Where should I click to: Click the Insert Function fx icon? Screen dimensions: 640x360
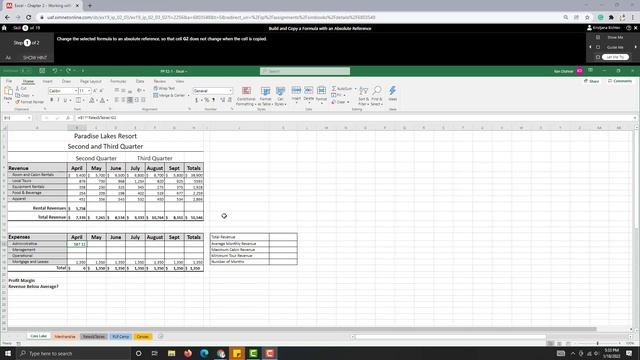pyautogui.click(x=67, y=118)
